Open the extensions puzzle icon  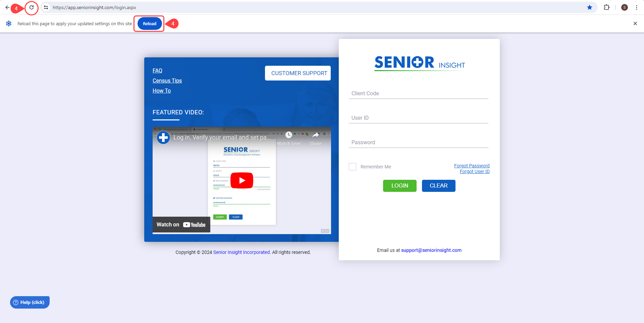606,7
